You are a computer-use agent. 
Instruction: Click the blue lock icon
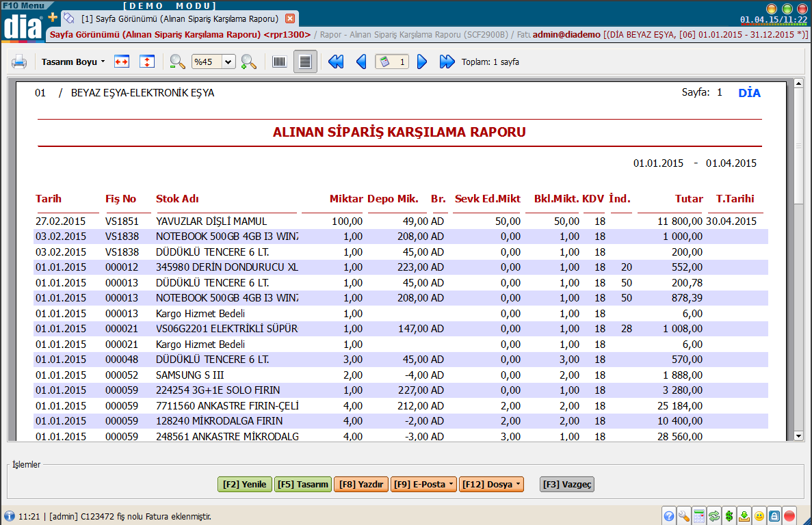tap(774, 516)
